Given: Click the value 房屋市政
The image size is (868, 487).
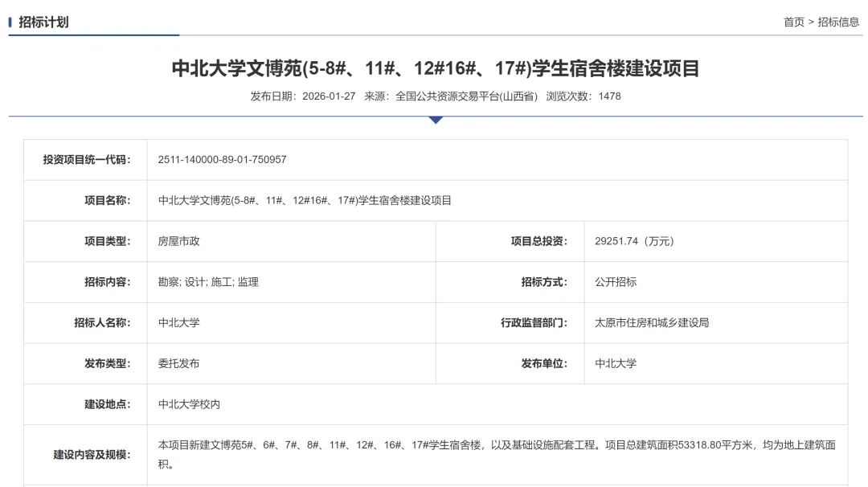Looking at the screenshot, I should 178,241.
